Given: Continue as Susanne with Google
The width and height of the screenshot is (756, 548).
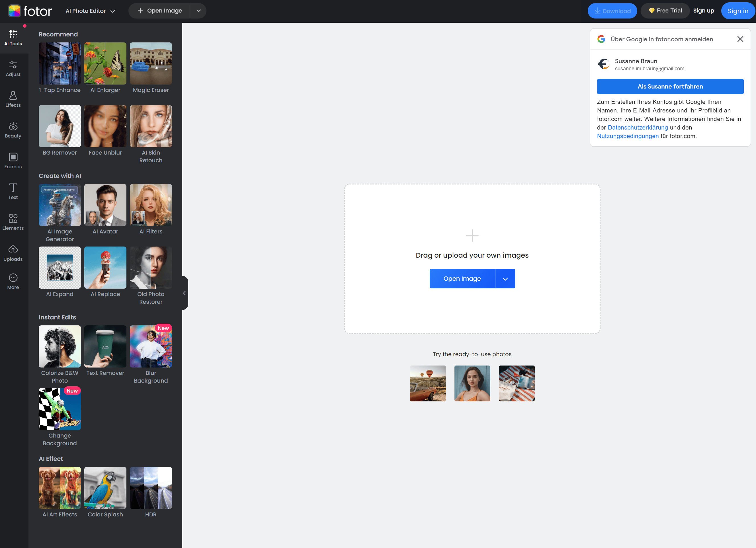Looking at the screenshot, I should click(670, 87).
